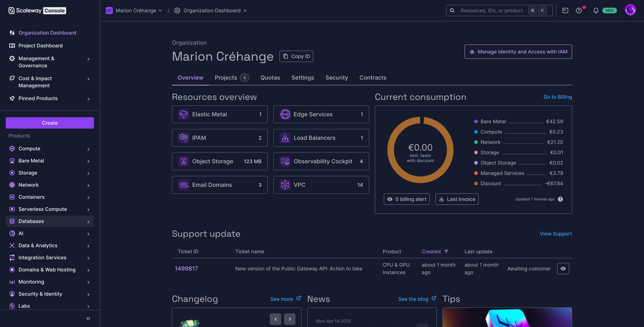Go to previous Changelog item arrow

275,319
